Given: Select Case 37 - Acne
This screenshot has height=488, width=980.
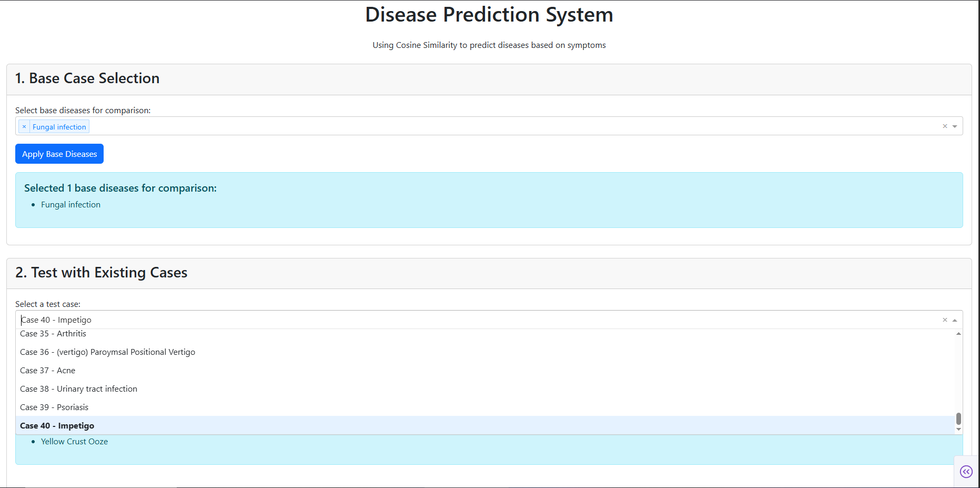Looking at the screenshot, I should click(485, 371).
